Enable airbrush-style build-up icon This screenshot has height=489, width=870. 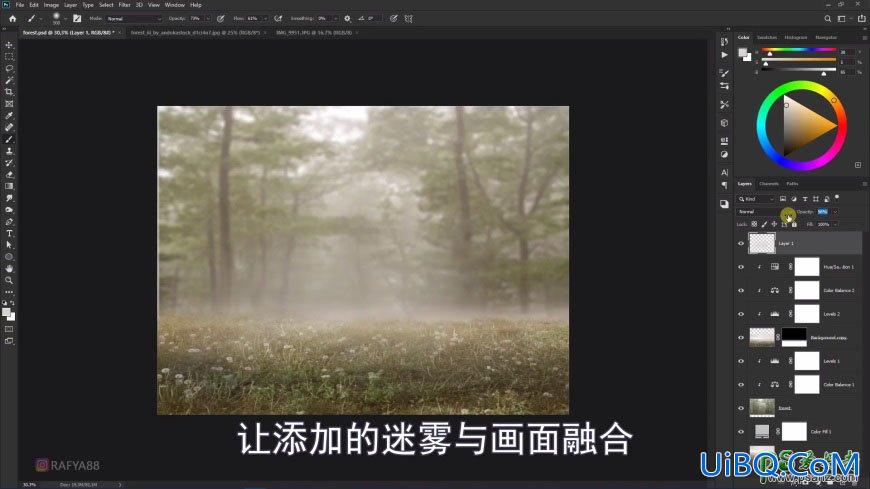coord(279,18)
